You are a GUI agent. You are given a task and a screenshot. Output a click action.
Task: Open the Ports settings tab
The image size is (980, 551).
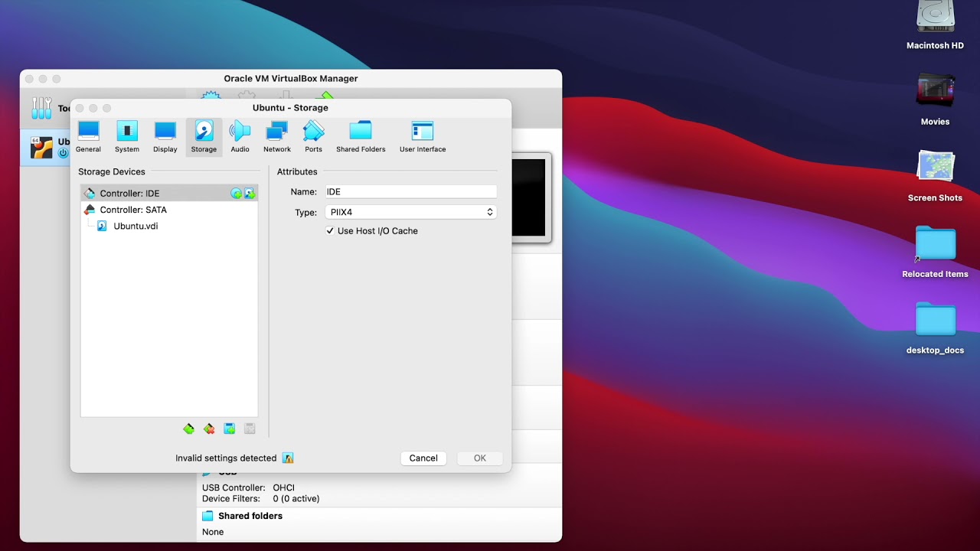313,138
